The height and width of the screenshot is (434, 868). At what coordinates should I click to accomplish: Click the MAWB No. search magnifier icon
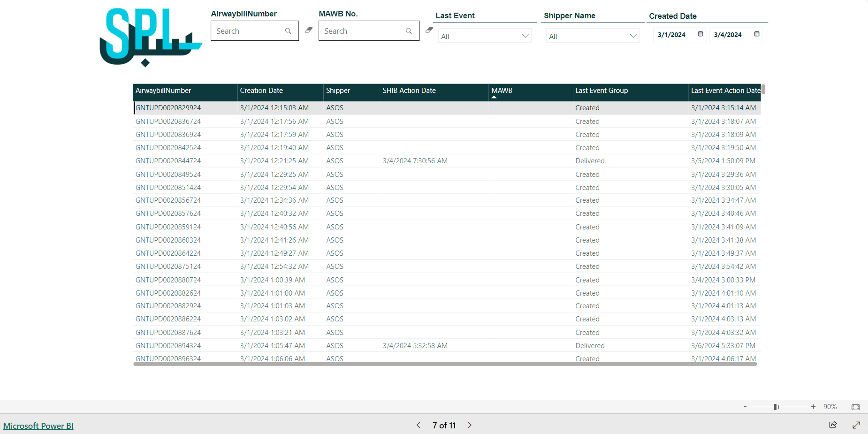[409, 31]
